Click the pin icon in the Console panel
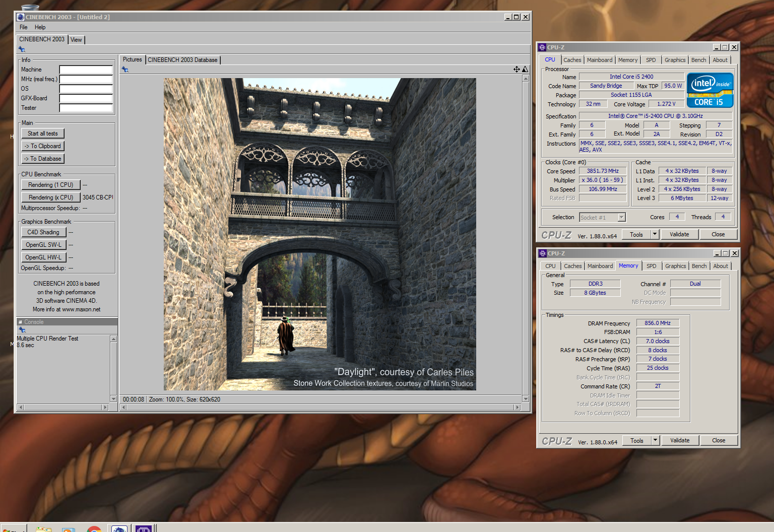 coord(22,330)
